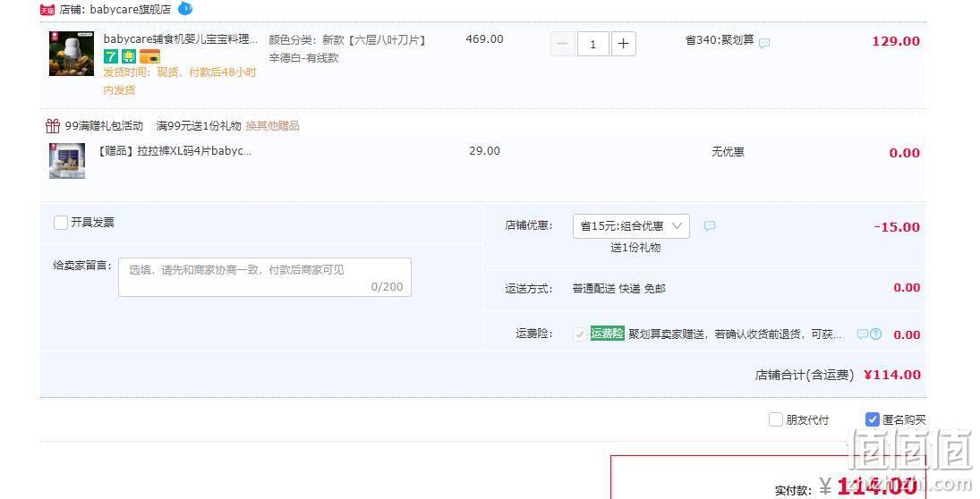Open the babycare food processor product thumbnail
980x499 pixels.
click(72, 54)
